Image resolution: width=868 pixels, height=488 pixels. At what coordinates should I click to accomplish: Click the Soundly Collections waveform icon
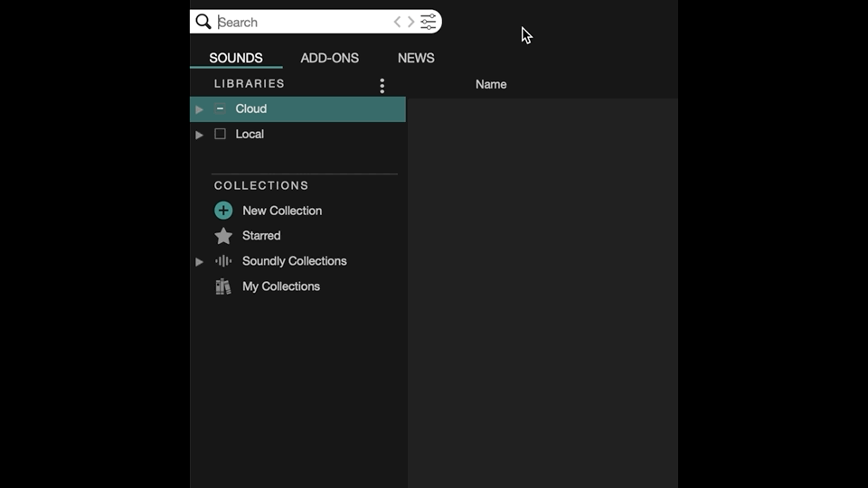(223, 260)
